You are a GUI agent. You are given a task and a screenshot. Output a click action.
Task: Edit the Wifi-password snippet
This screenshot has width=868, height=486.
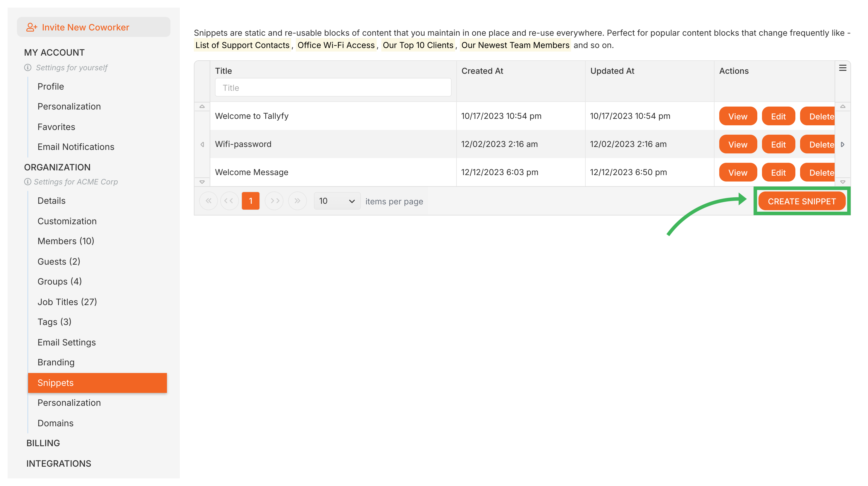point(778,145)
